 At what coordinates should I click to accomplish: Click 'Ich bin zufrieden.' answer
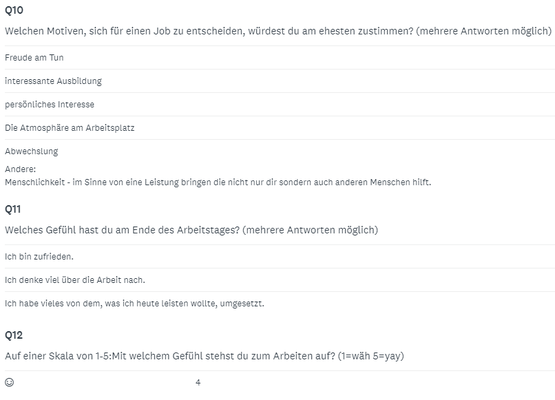click(39, 257)
